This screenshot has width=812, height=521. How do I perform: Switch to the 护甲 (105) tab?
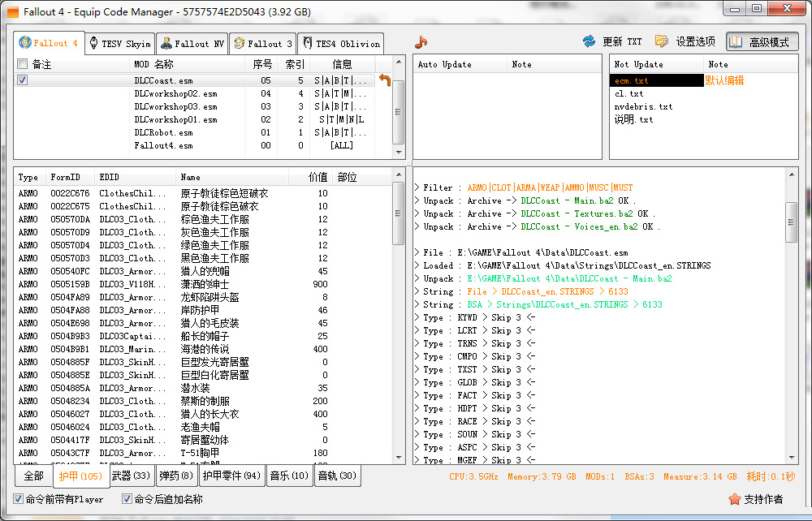(x=80, y=476)
